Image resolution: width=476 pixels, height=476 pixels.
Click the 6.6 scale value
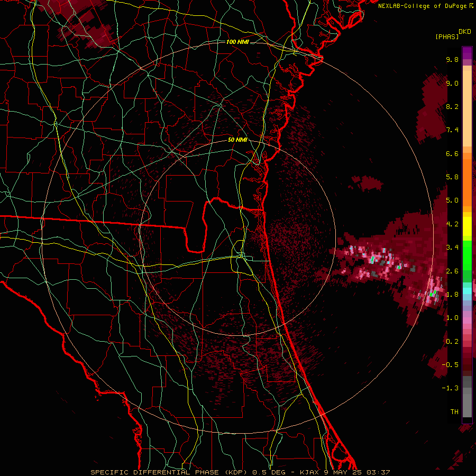point(452,153)
